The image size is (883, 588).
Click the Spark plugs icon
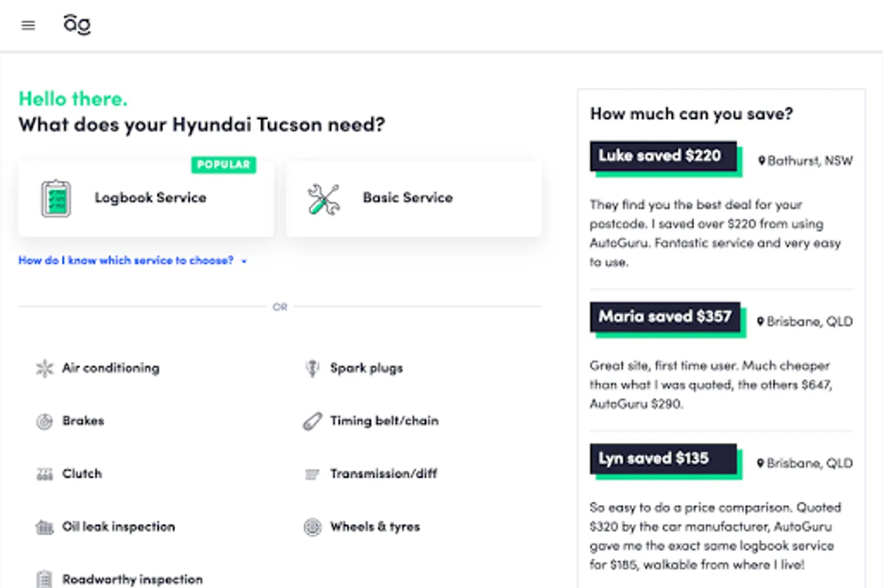click(x=312, y=368)
